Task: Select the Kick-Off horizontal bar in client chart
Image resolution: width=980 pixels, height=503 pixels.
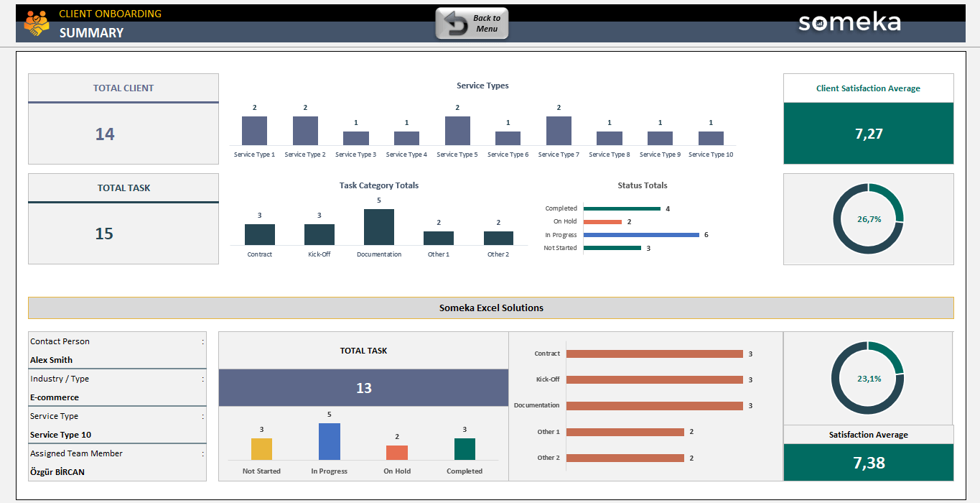Action: [x=654, y=379]
